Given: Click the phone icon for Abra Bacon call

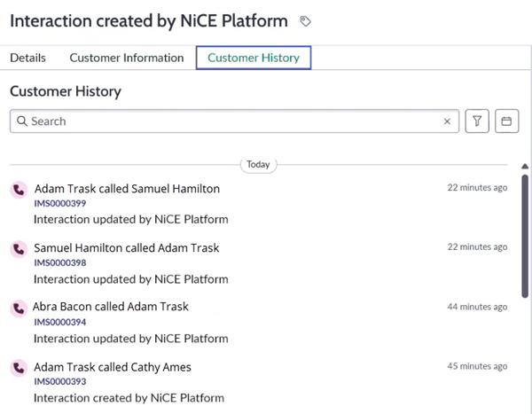Looking at the screenshot, I should [18, 309].
